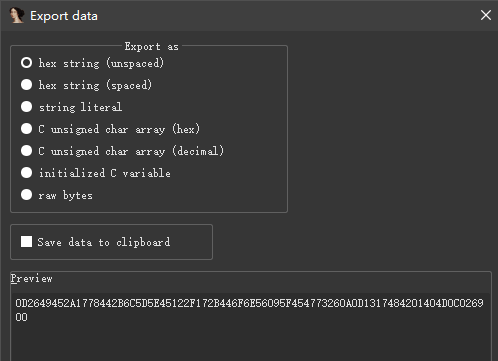Click the 'raw bytes' label text
This screenshot has height=361, width=498.
65,195
